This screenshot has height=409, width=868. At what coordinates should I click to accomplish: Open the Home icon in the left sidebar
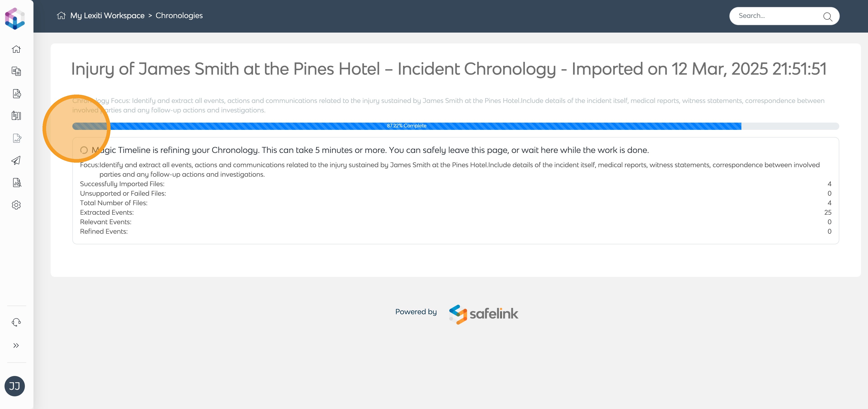pos(16,49)
